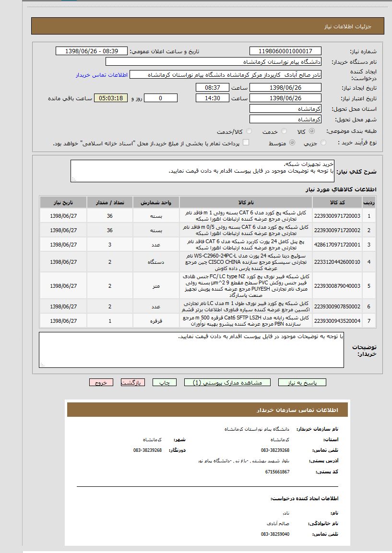Grab the resize handle of توضیحات خریدار box
The image size is (392, 553).
click(42, 365)
